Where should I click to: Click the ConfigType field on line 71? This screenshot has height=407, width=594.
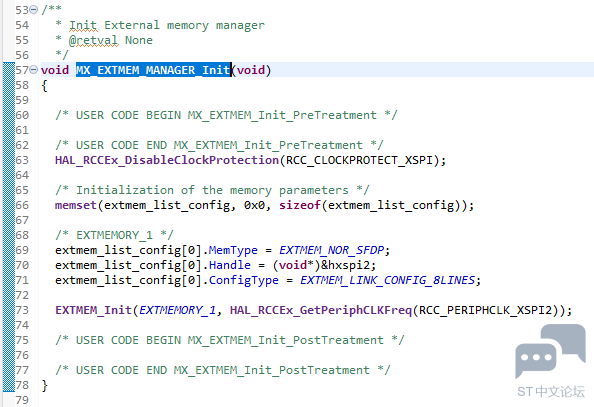tap(244, 280)
